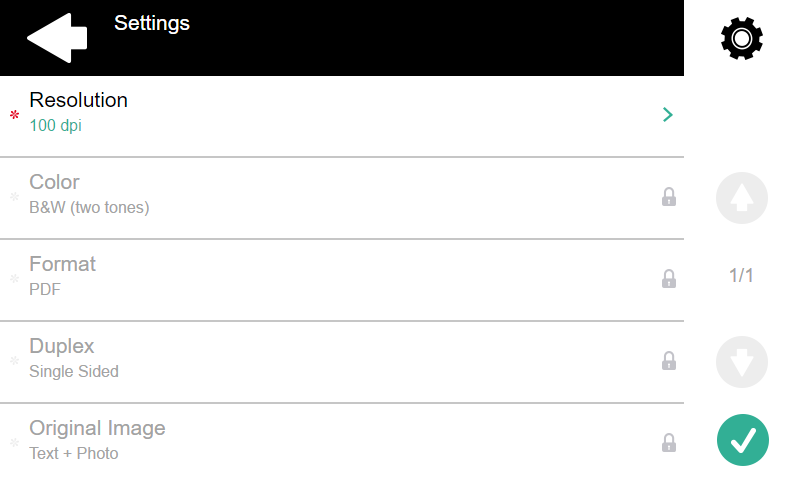The image size is (798, 479).
Task: Confirm with the green checkmark button
Action: click(742, 440)
